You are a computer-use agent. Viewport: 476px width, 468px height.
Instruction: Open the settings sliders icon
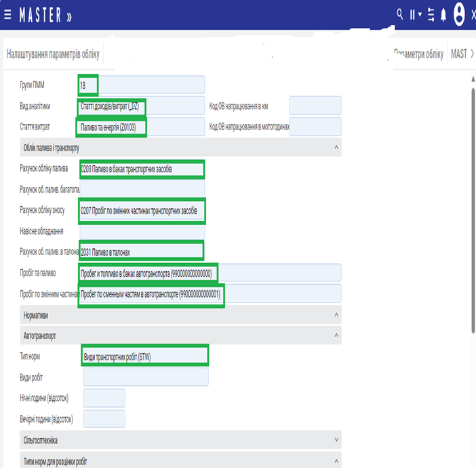tap(431, 14)
